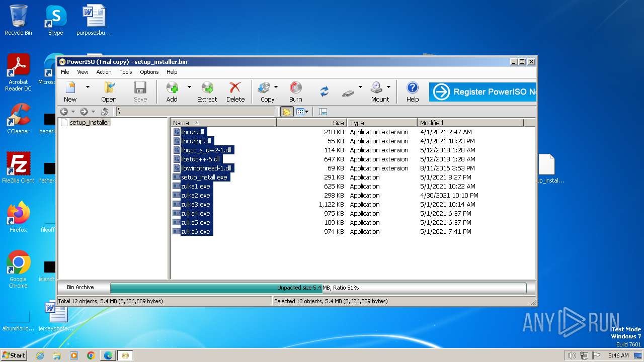This screenshot has width=644, height=362.
Task: Open the Google Chrome desktop icon
Action: pyautogui.click(x=18, y=269)
